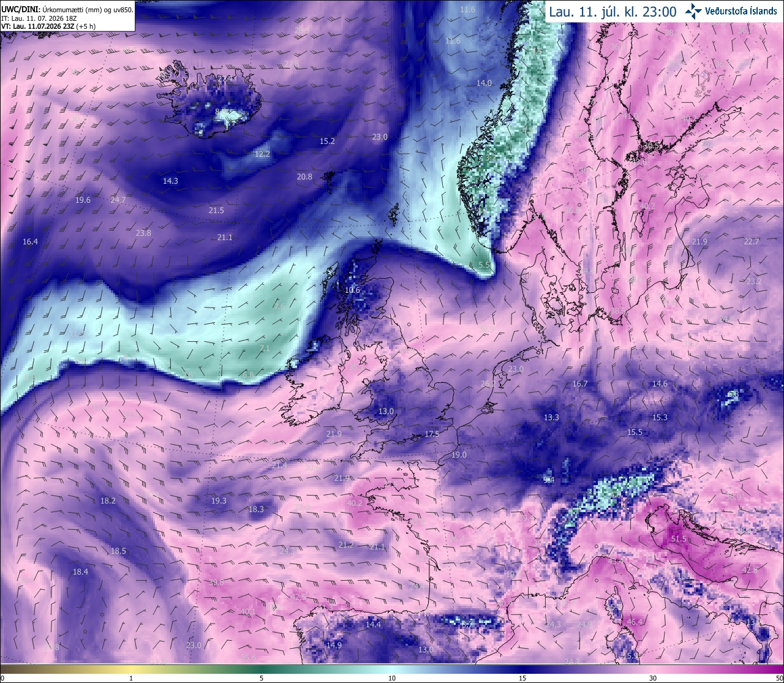The height and width of the screenshot is (683, 784).
Task: Select the 12.2 value south of Iceland
Action: click(x=262, y=154)
